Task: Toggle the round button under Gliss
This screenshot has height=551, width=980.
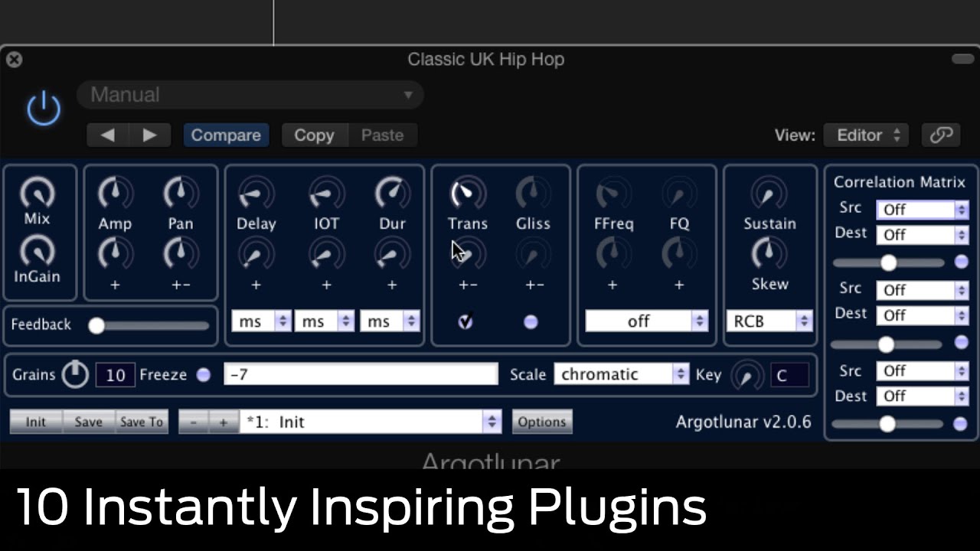Action: [x=531, y=322]
